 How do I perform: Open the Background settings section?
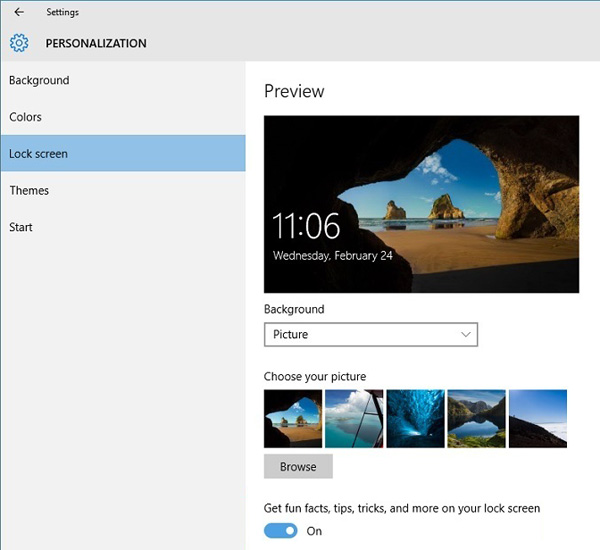point(123,80)
